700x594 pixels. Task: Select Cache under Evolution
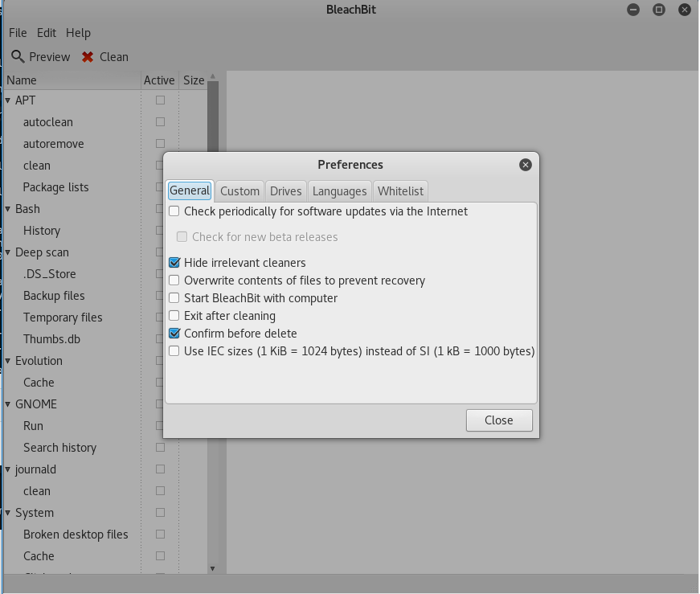[39, 383]
